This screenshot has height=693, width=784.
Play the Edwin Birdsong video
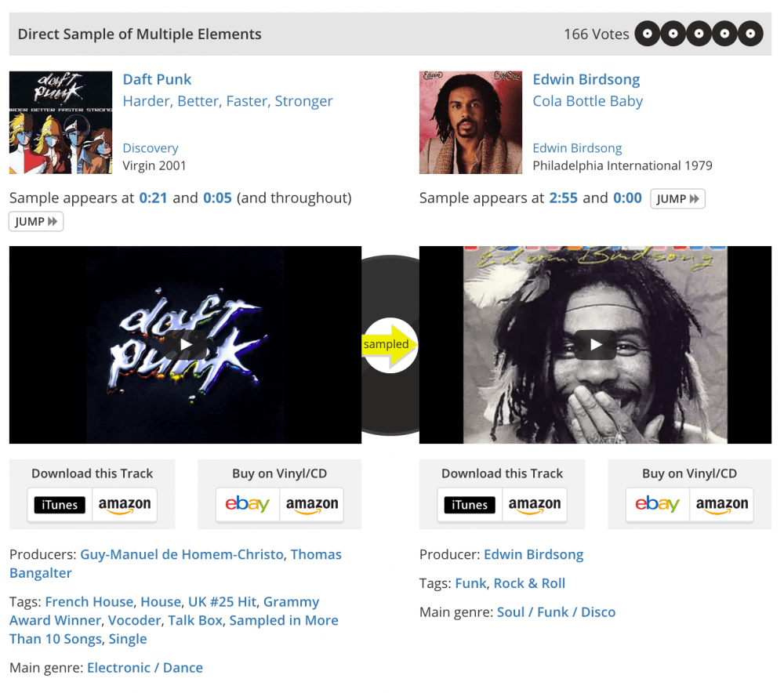click(595, 345)
